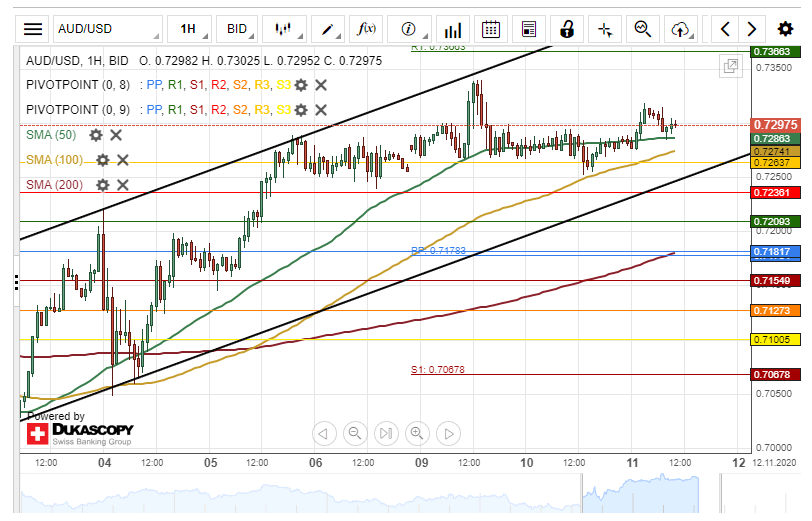Remove the SMA (200) indicator
This screenshot has height=521, width=812.
[x=122, y=184]
